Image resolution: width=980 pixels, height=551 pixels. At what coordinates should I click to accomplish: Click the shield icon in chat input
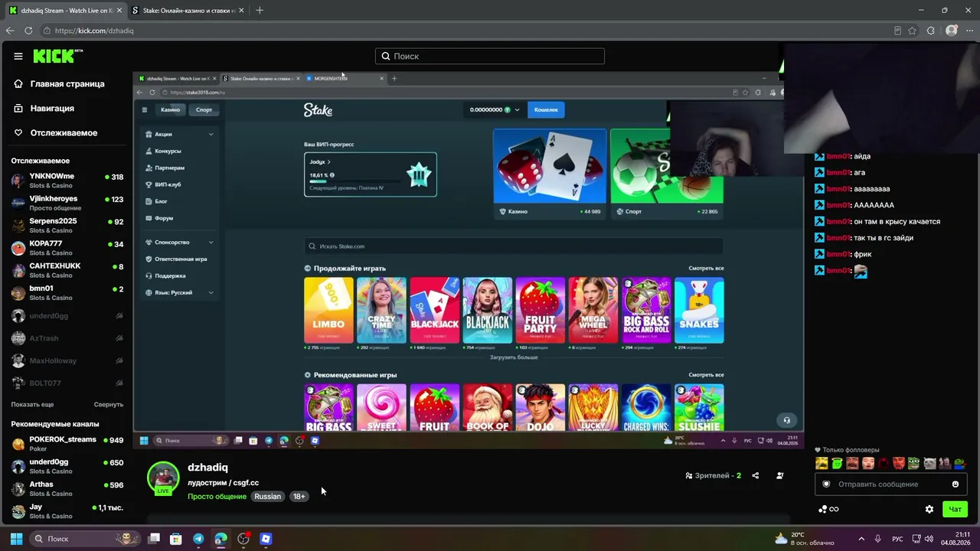pos(826,484)
